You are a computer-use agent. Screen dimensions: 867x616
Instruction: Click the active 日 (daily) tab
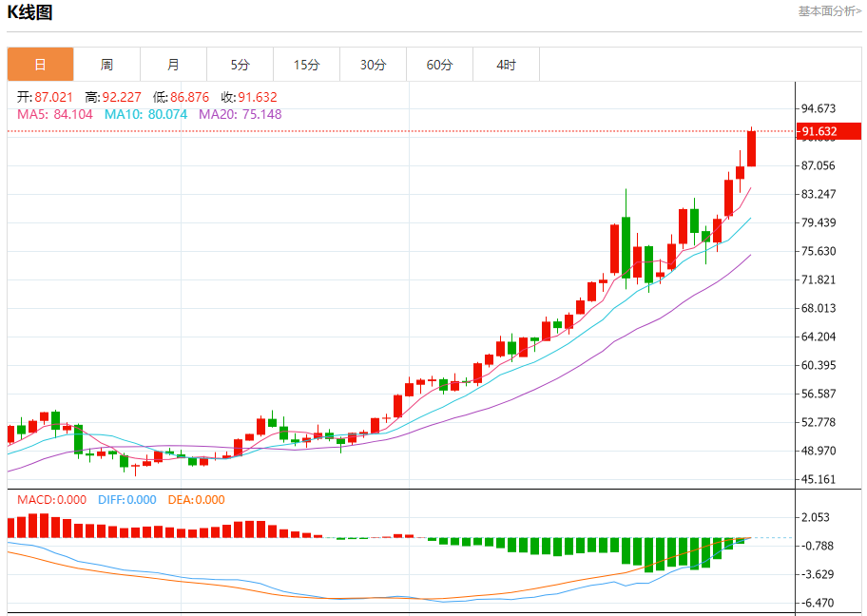pyautogui.click(x=40, y=65)
